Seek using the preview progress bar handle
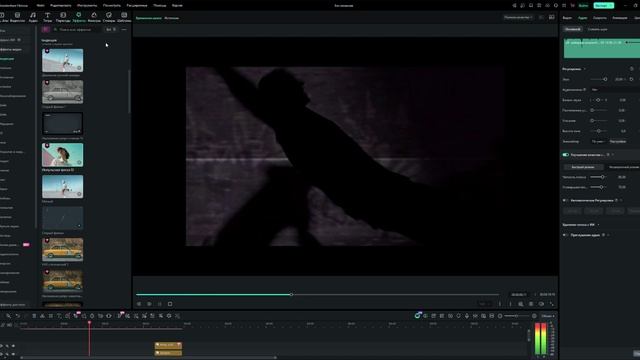Screen dimensions: 640x360 (291, 294)
